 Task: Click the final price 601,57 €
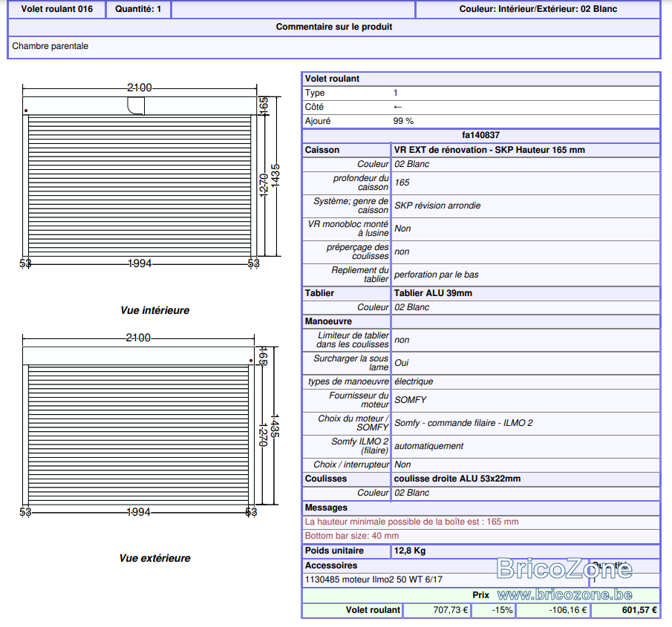point(639,610)
